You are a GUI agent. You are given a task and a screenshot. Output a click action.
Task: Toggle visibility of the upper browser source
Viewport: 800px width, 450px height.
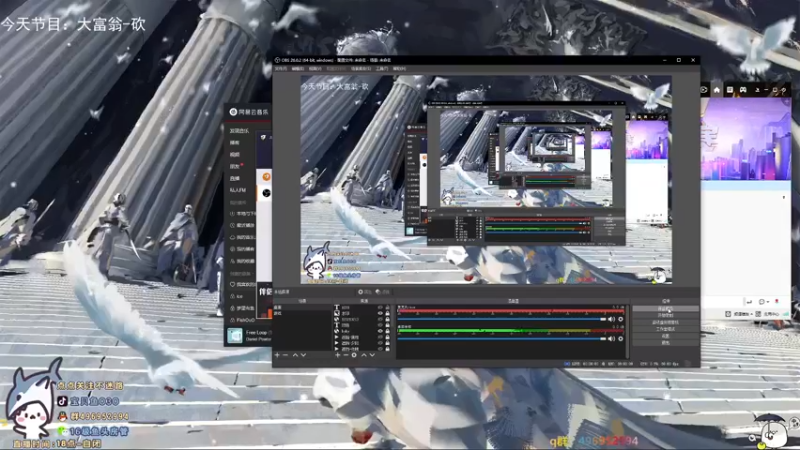pyautogui.click(x=380, y=319)
